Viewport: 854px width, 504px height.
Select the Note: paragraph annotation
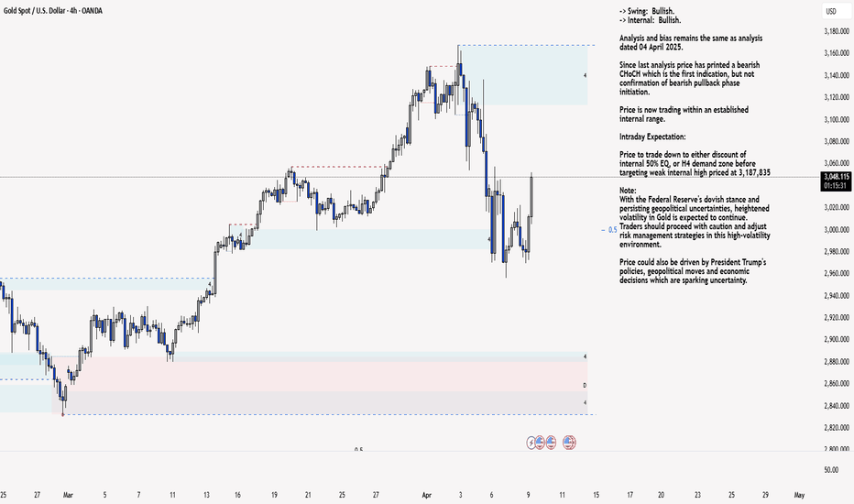[x=695, y=217]
